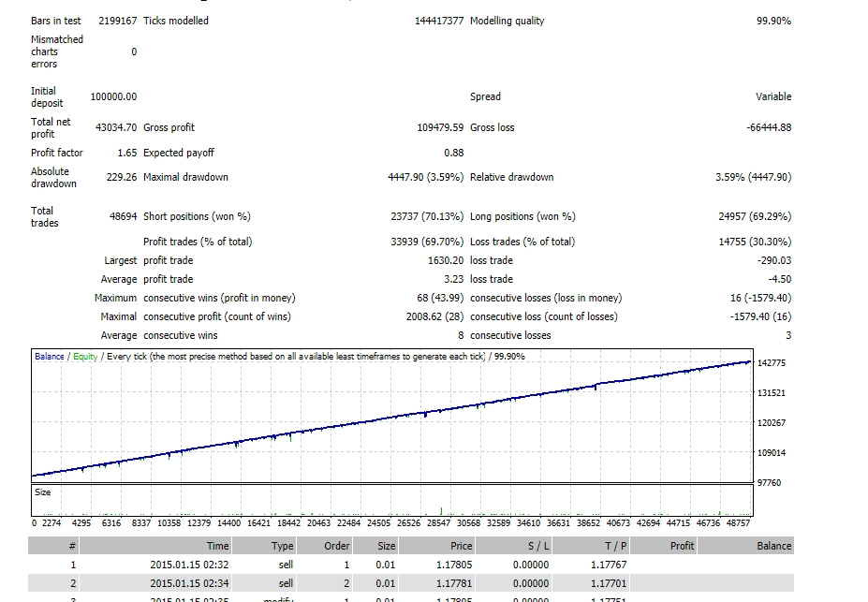Select the Relative drawdown value 3.59% (4447.90)
The height and width of the screenshot is (602, 868).
[754, 178]
